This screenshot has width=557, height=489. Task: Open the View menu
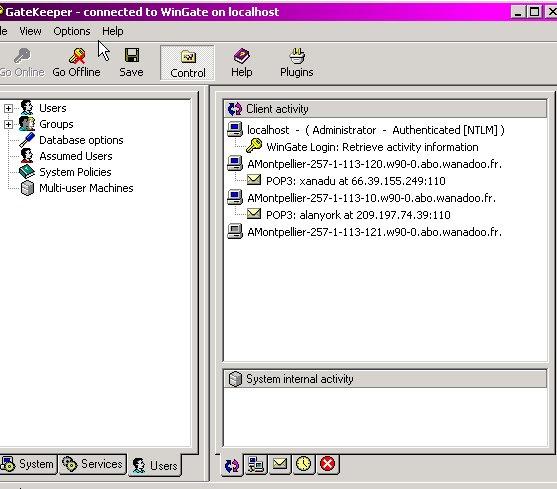(30, 31)
